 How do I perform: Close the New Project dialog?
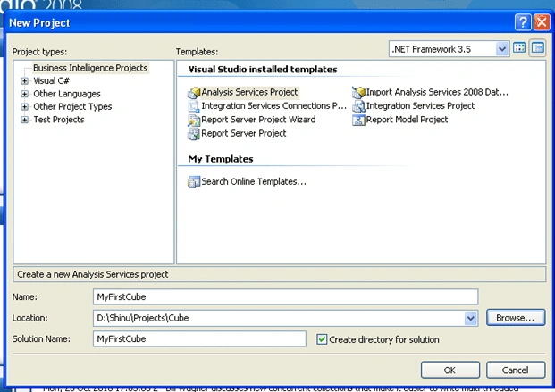pos(542,22)
